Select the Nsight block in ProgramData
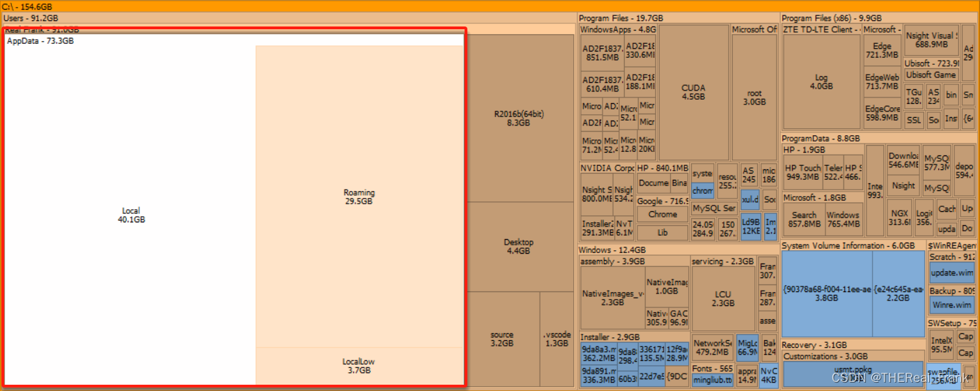The height and width of the screenshot is (391, 980). (x=903, y=186)
